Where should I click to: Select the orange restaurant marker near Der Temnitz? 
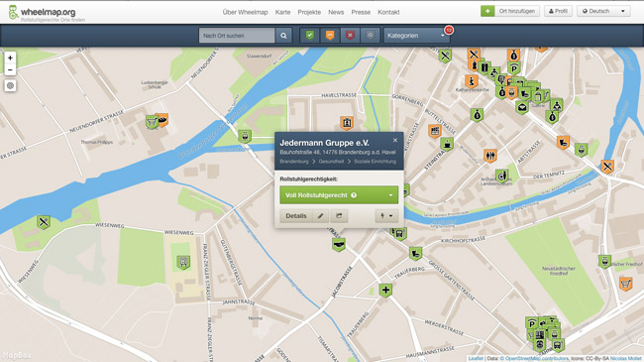pos(607,167)
